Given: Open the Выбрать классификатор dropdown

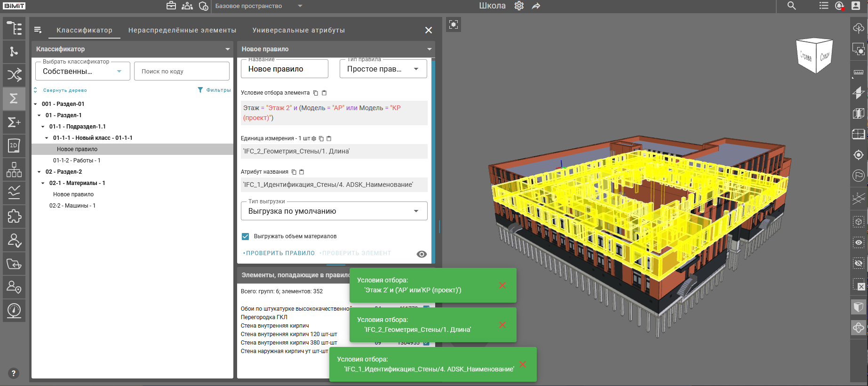Looking at the screenshot, I should click(83, 72).
